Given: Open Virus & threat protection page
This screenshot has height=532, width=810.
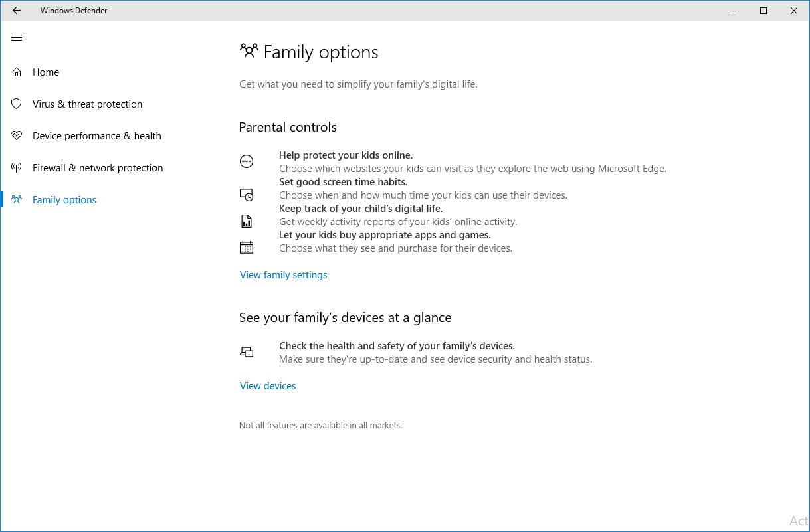Looking at the screenshot, I should point(87,104).
